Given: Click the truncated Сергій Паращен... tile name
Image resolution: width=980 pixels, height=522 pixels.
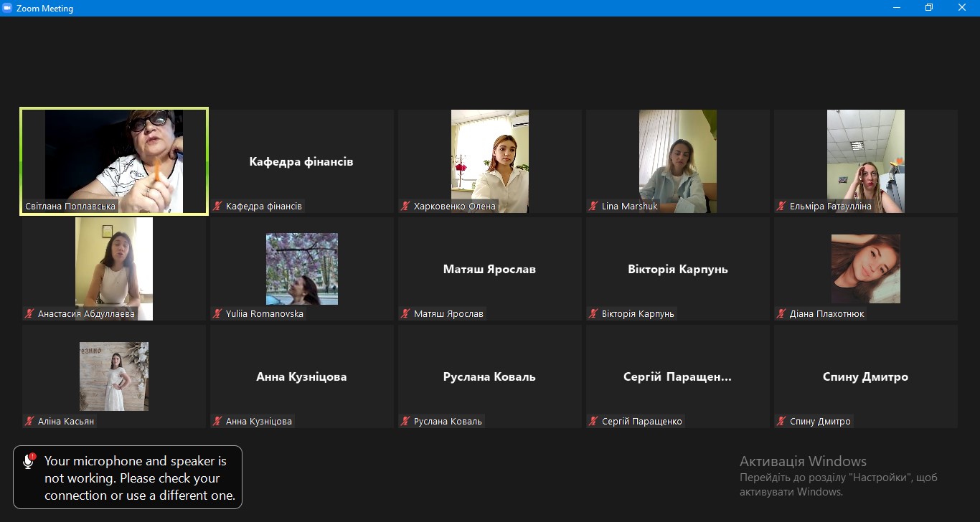Looking at the screenshot, I should [x=677, y=377].
